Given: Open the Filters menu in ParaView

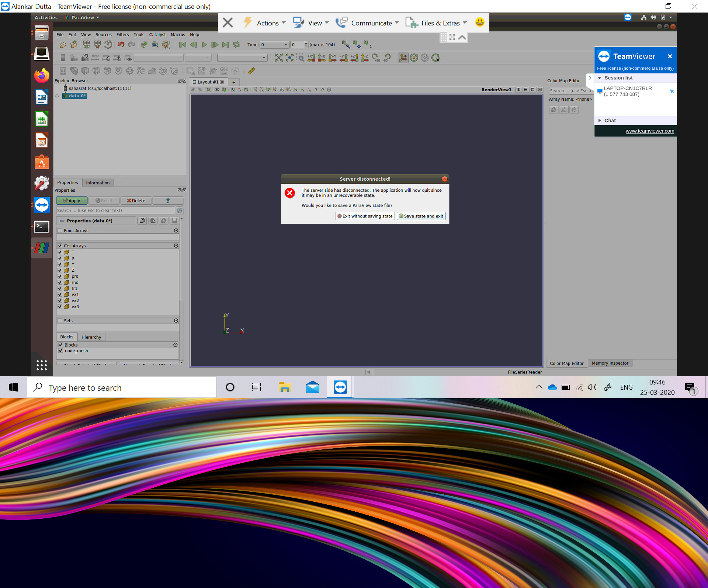Looking at the screenshot, I should [x=123, y=35].
